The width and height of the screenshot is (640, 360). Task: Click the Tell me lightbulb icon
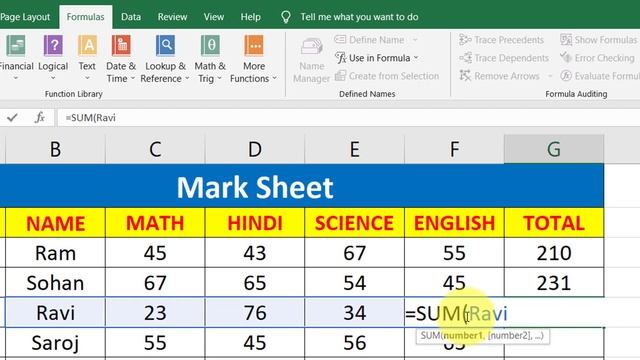286,17
